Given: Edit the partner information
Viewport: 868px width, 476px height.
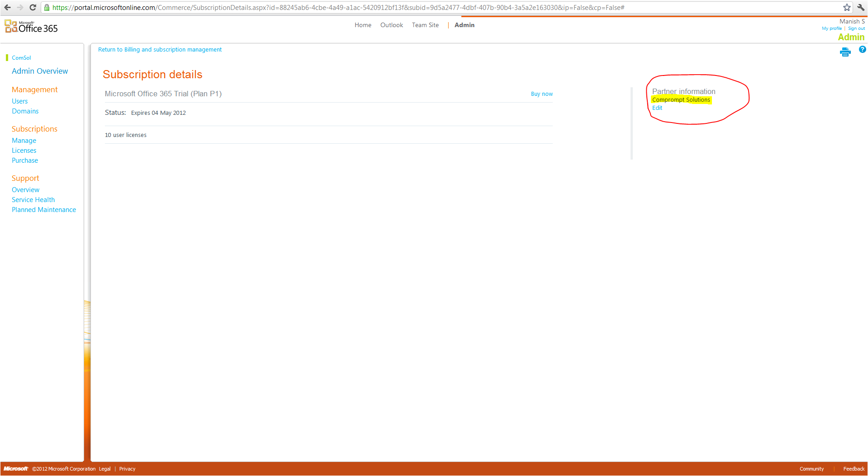Looking at the screenshot, I should click(x=657, y=108).
